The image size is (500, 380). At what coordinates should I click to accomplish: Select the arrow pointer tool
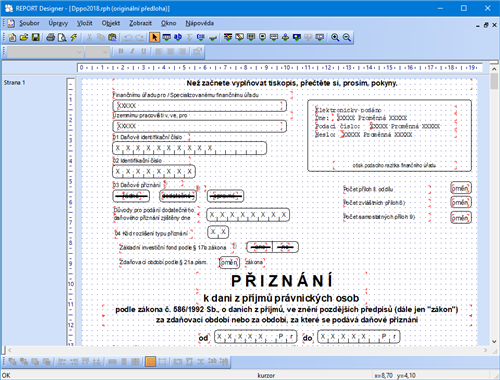pyautogui.click(x=154, y=37)
